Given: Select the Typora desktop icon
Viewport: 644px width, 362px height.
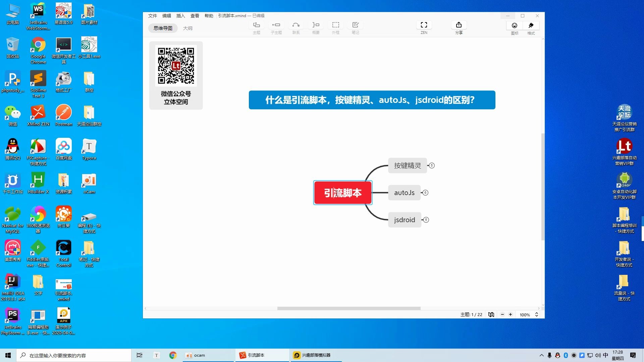Looking at the screenshot, I should point(89,149).
